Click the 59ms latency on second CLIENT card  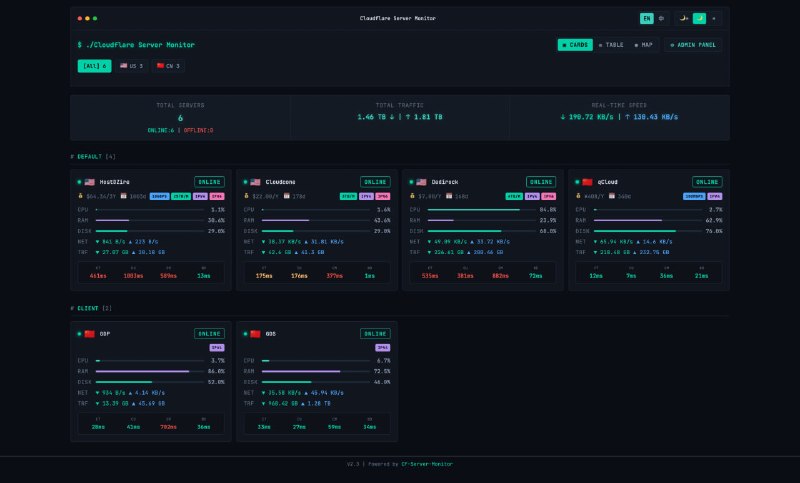(x=334, y=427)
